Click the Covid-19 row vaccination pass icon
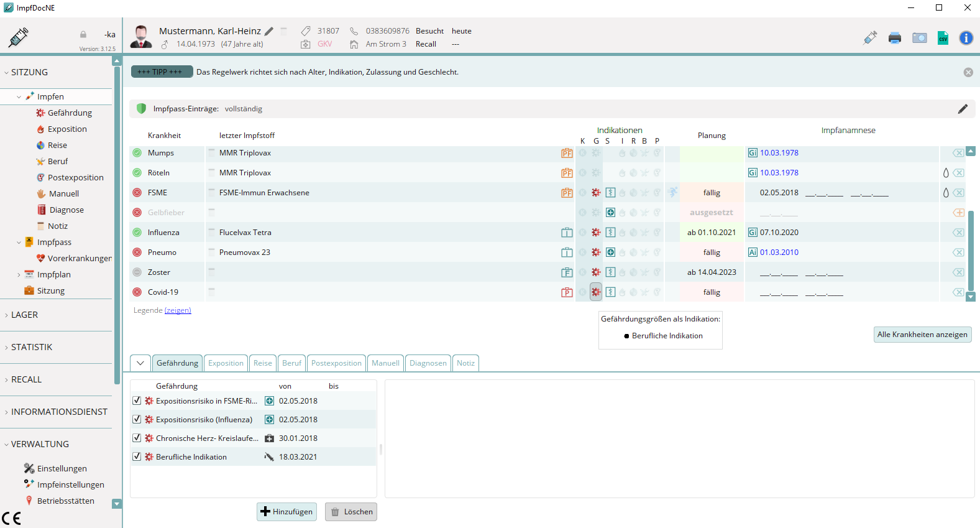 [x=567, y=292]
